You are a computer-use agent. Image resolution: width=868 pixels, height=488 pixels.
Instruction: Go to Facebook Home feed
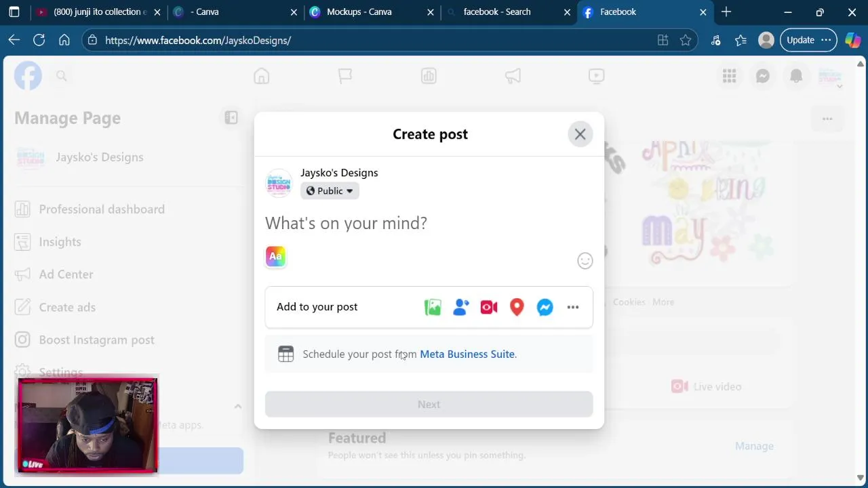point(262,76)
